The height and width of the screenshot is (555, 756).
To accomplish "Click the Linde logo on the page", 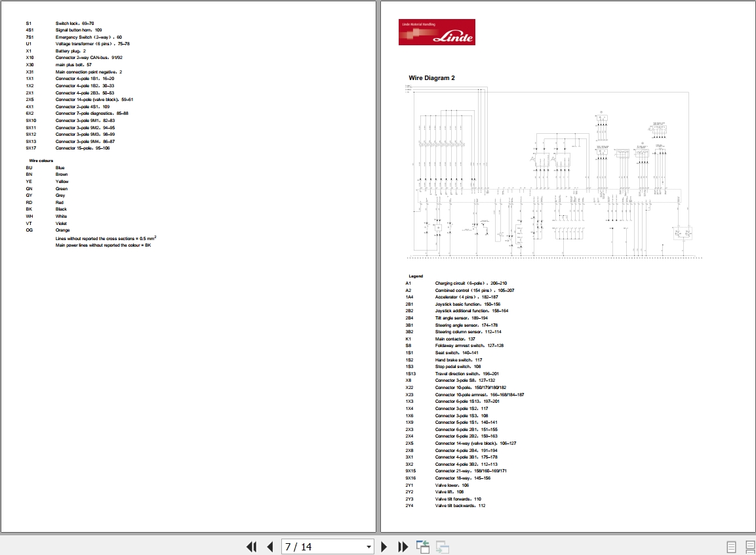I will click(437, 32).
